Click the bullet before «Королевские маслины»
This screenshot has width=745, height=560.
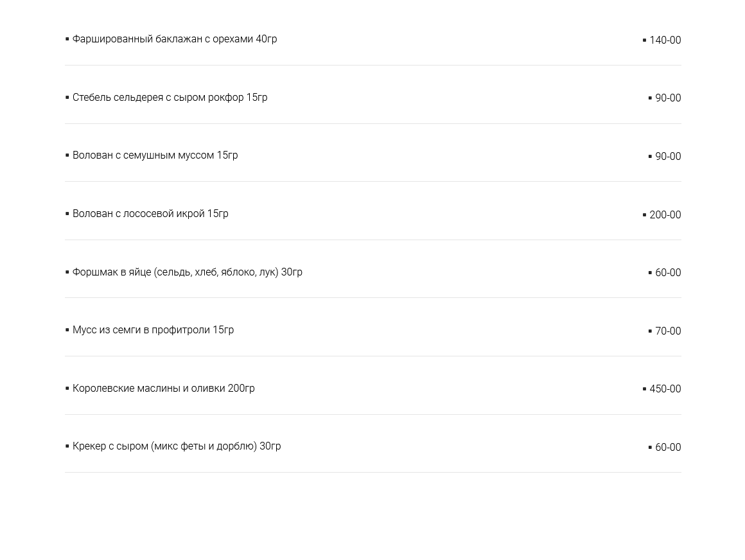67,389
